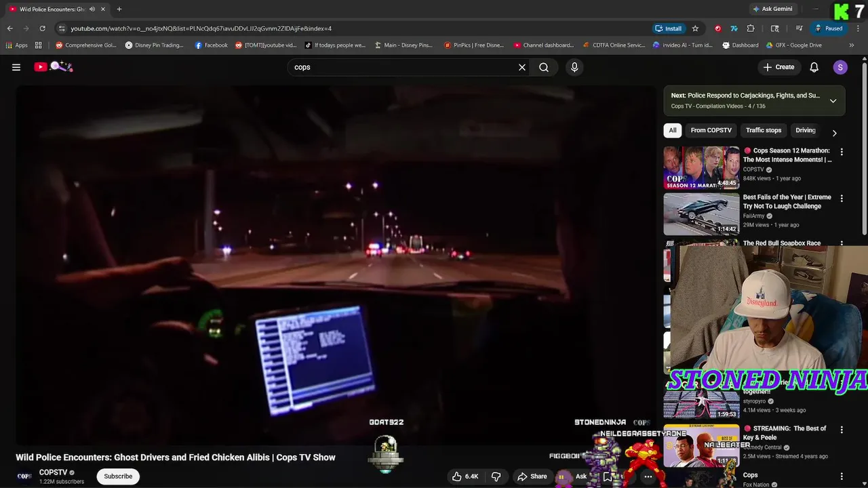The width and height of the screenshot is (868, 488).
Task: Open options for Best of Key & Peele stream
Action: point(842,430)
